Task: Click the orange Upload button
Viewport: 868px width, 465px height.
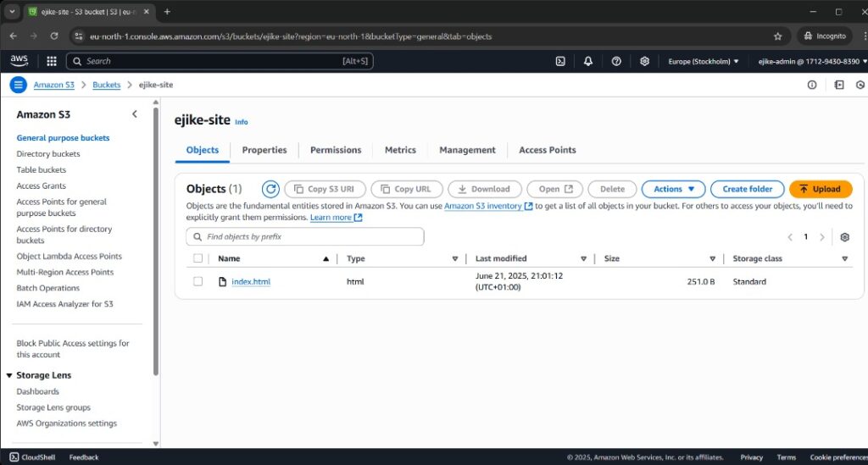Action: click(820, 189)
